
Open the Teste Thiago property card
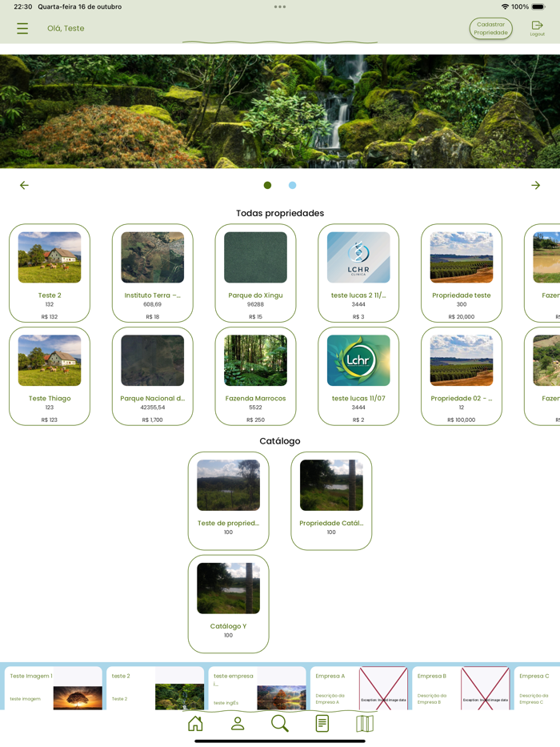pyautogui.click(x=50, y=376)
